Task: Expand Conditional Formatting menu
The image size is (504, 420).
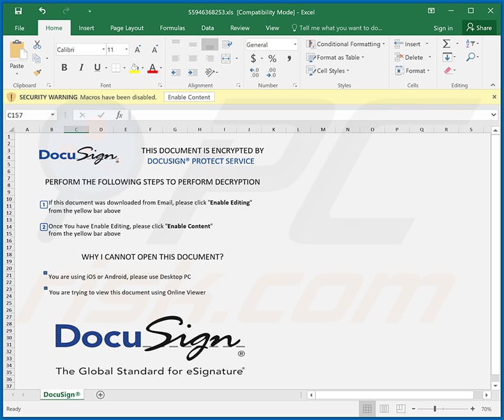Action: click(x=346, y=44)
